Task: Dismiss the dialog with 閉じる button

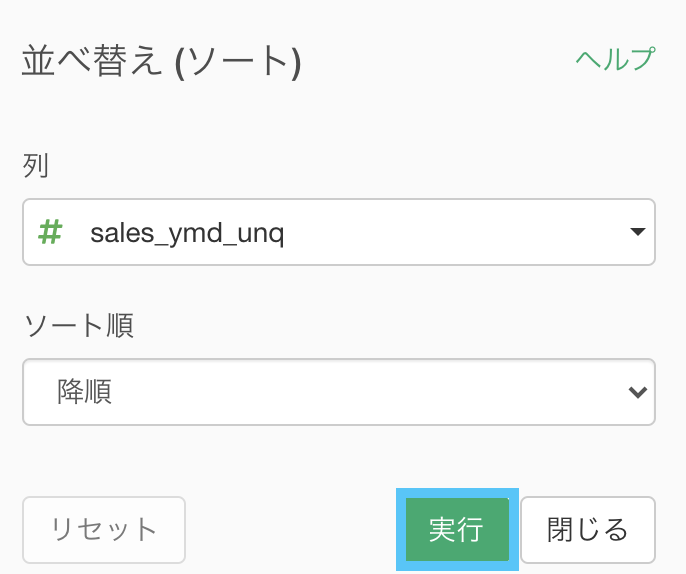Action: coord(588,530)
